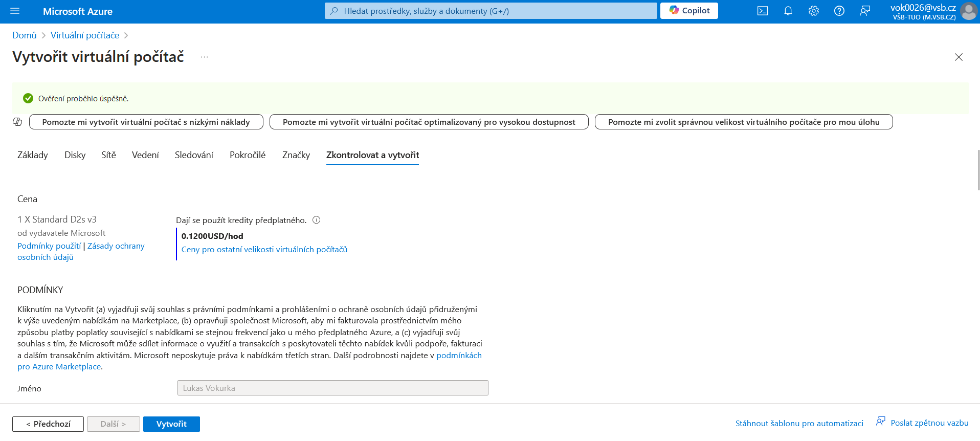Click the Vytvořit button
The height and width of the screenshot is (441, 980).
pyautogui.click(x=171, y=424)
